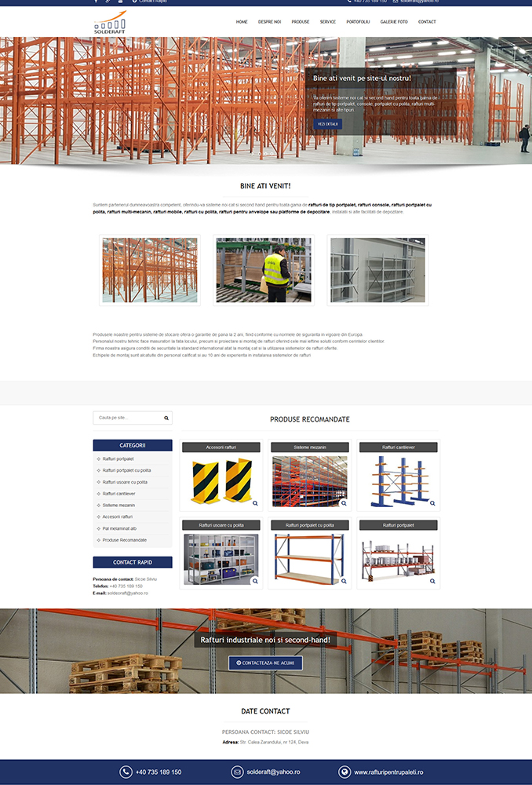Open the worker in yellow vest thumbnail
The height and width of the screenshot is (785, 532).
[264, 270]
